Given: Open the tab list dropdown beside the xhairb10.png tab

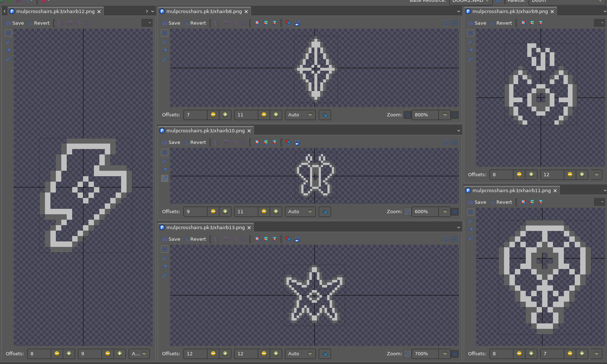Looking at the screenshot, I should pyautogui.click(x=458, y=131).
